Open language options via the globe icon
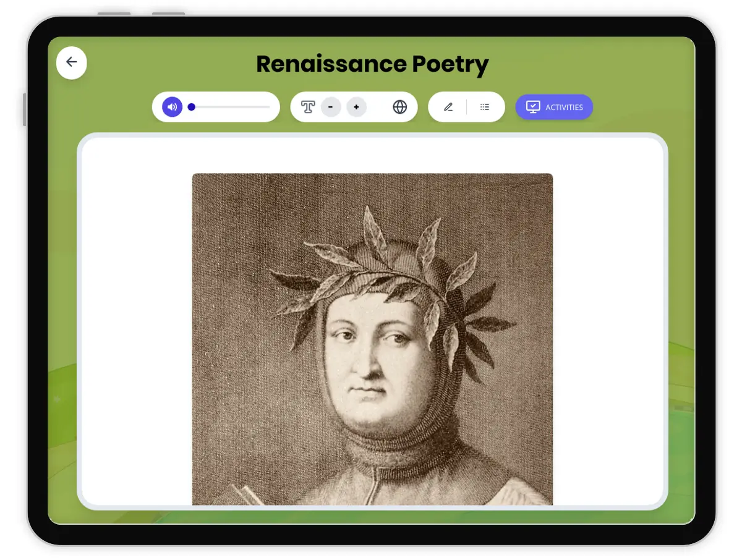Screen dimensions: 742x560 (x=400, y=107)
